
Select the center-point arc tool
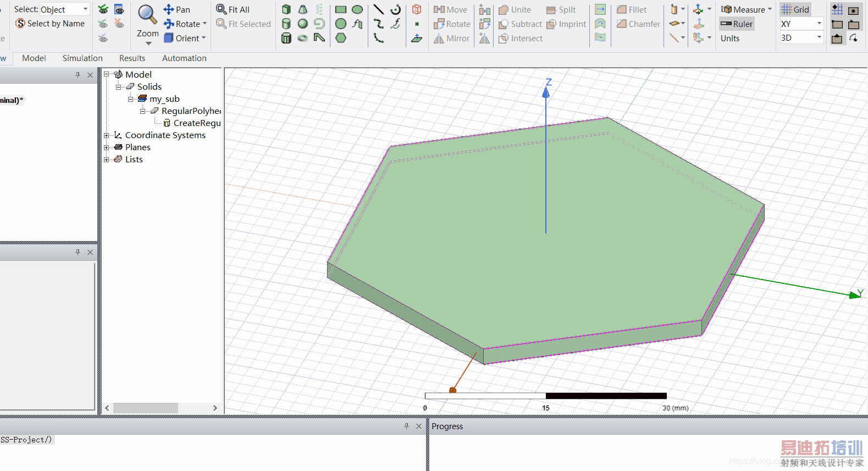click(x=395, y=9)
